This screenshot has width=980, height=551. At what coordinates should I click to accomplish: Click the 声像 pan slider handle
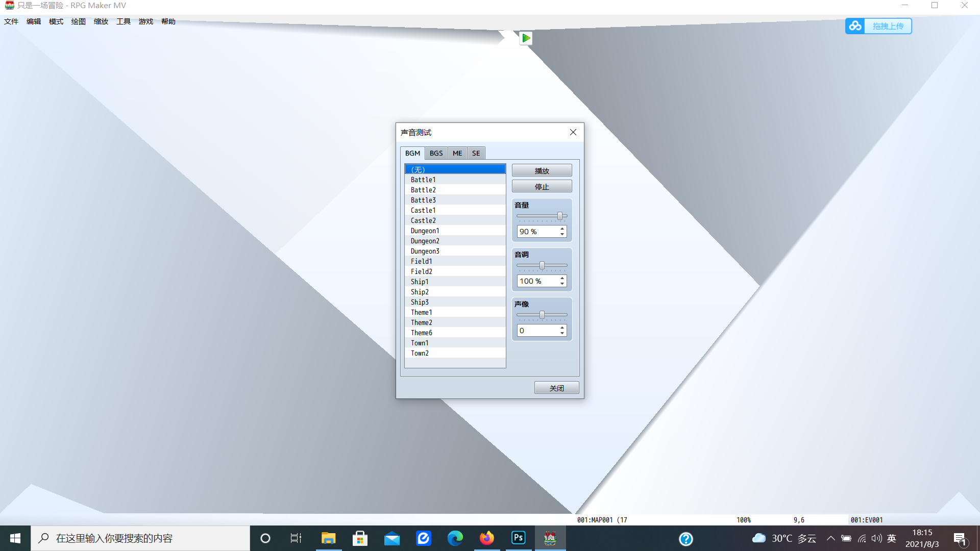(x=542, y=315)
